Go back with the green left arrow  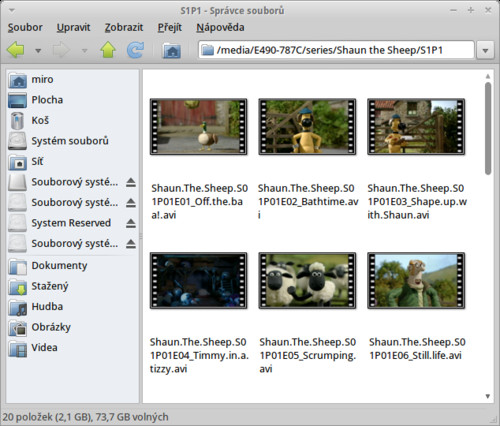click(16, 50)
